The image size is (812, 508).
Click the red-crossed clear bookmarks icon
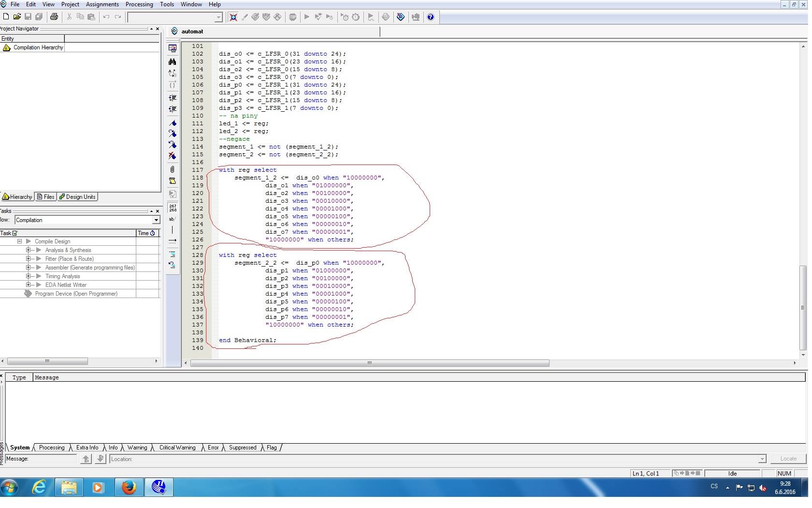[x=172, y=155]
